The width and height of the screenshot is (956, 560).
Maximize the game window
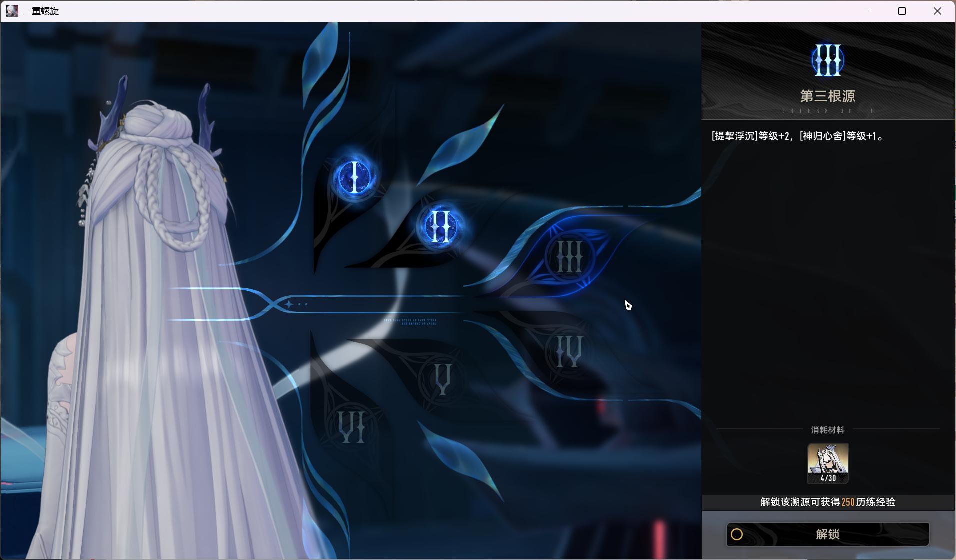[902, 11]
